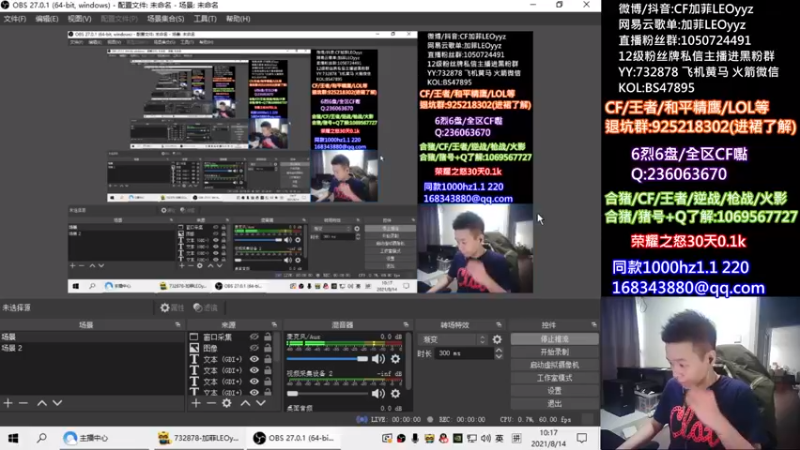Screen dimensions: 800x450
Task: Click 退出 to exit OBS
Action: click(x=555, y=404)
